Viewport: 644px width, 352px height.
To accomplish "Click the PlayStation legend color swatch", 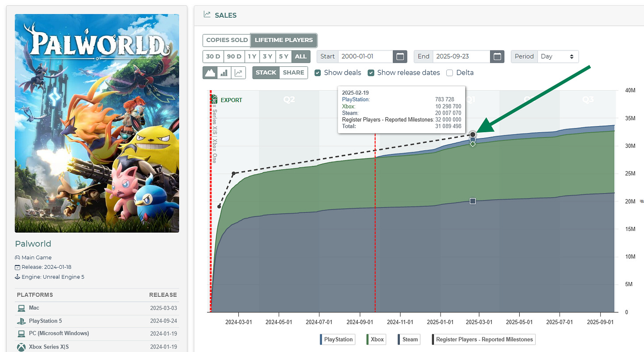I will [x=321, y=339].
